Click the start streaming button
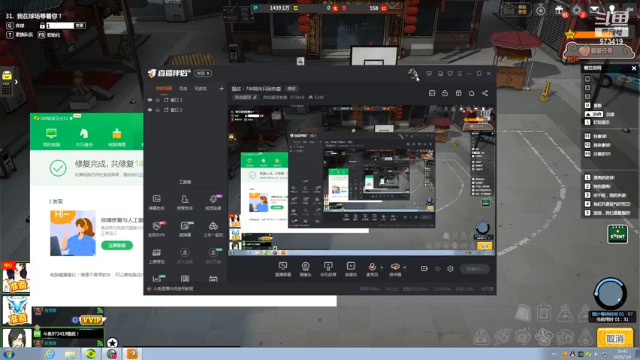The height and width of the screenshot is (360, 640). (475, 269)
